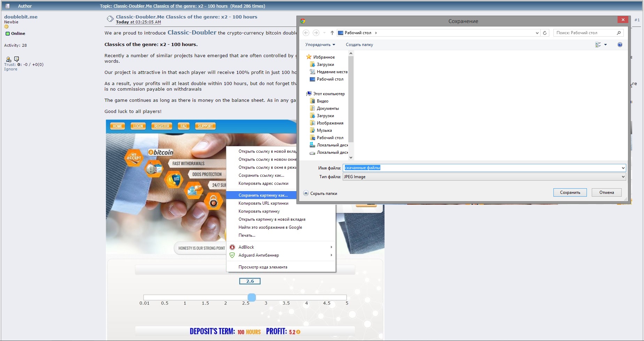Click Ignore link under author
The height and width of the screenshot is (341, 644).
coord(11,69)
